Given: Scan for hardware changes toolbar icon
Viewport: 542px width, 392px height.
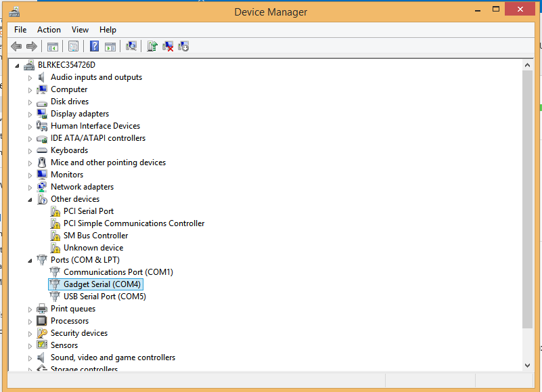Looking at the screenshot, I should pyautogui.click(x=131, y=46).
